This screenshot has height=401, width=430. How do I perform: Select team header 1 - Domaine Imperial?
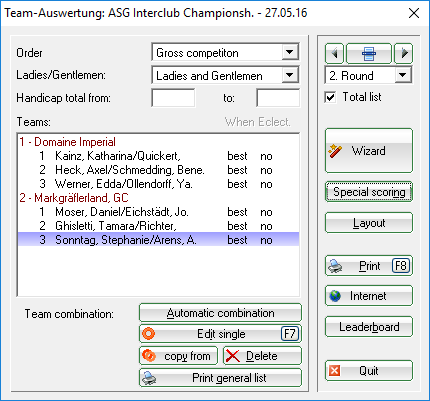click(x=68, y=142)
